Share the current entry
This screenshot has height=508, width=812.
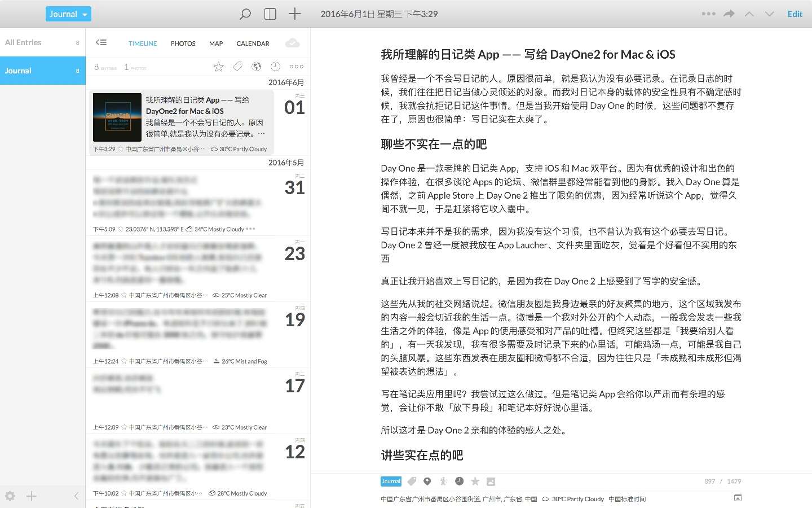[729, 14]
